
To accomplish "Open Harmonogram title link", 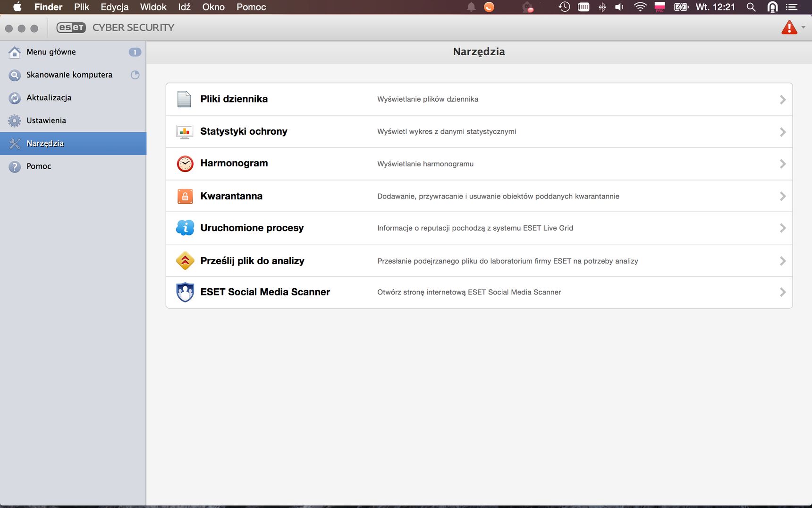I will 234,163.
